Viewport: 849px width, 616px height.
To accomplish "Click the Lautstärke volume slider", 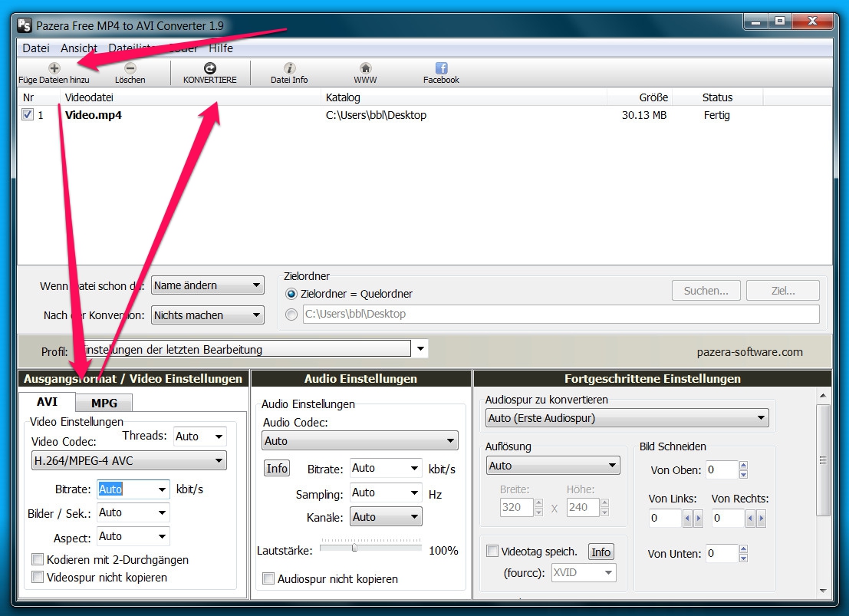I will (x=354, y=548).
